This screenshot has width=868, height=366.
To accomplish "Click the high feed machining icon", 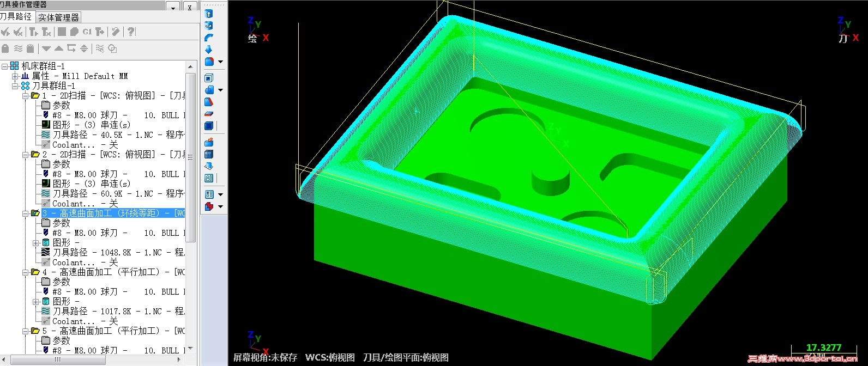I will pos(100,32).
